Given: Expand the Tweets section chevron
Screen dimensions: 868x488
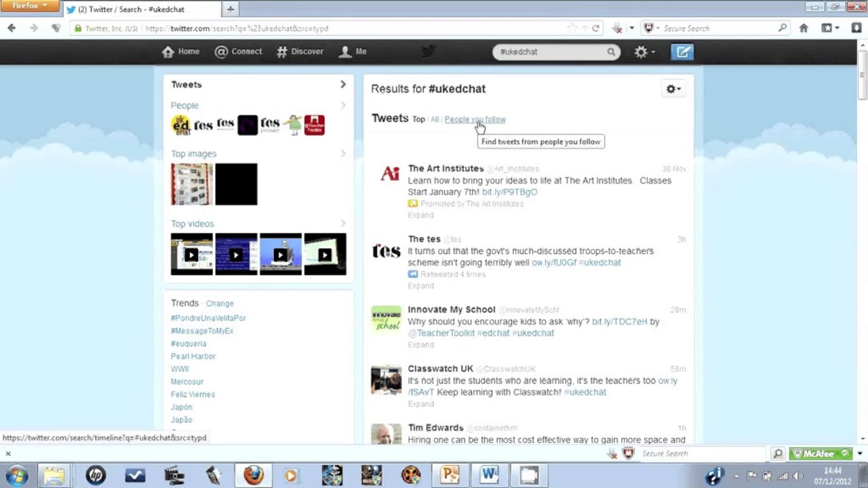Looking at the screenshot, I should (x=342, y=85).
